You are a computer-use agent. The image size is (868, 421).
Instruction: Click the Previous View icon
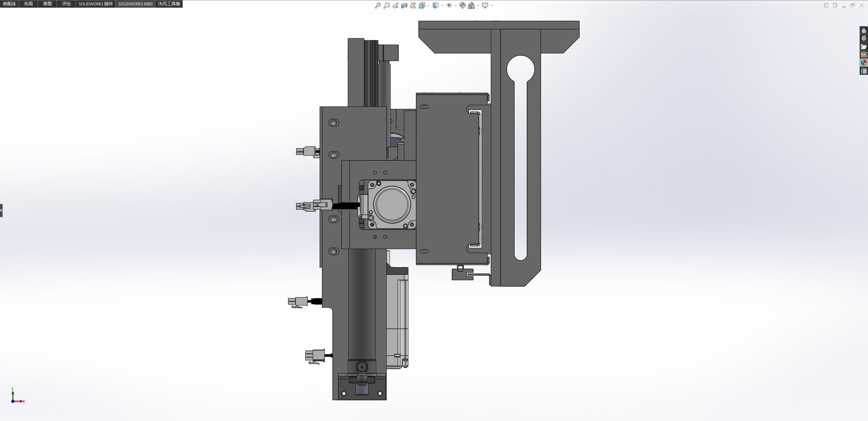396,5
